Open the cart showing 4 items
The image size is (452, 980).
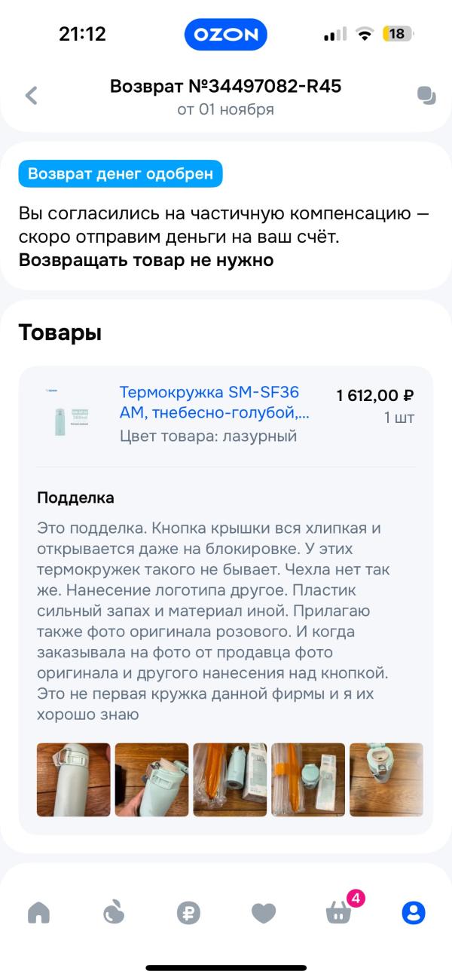(x=337, y=913)
